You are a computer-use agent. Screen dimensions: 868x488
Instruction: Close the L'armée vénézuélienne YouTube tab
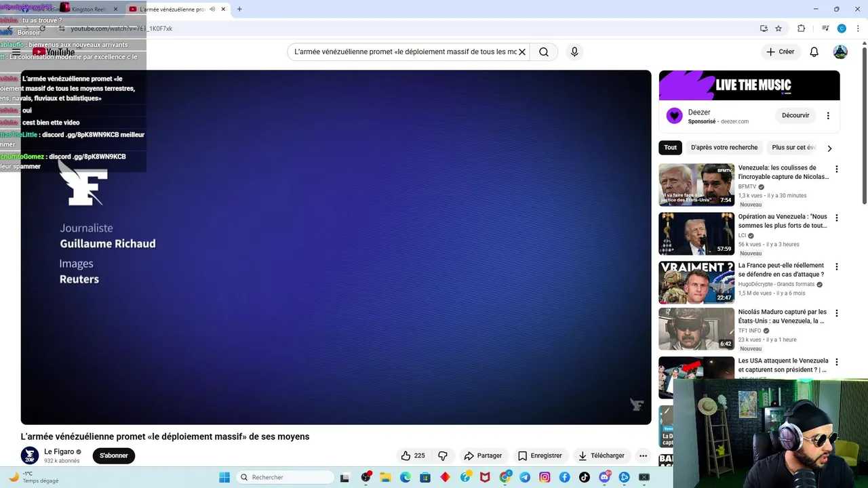pyautogui.click(x=223, y=9)
